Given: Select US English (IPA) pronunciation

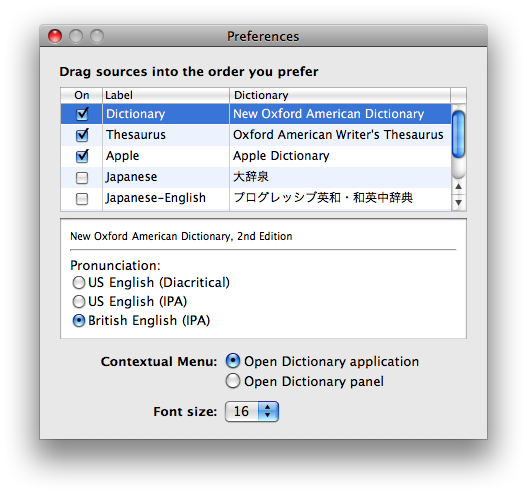Looking at the screenshot, I should point(79,301).
